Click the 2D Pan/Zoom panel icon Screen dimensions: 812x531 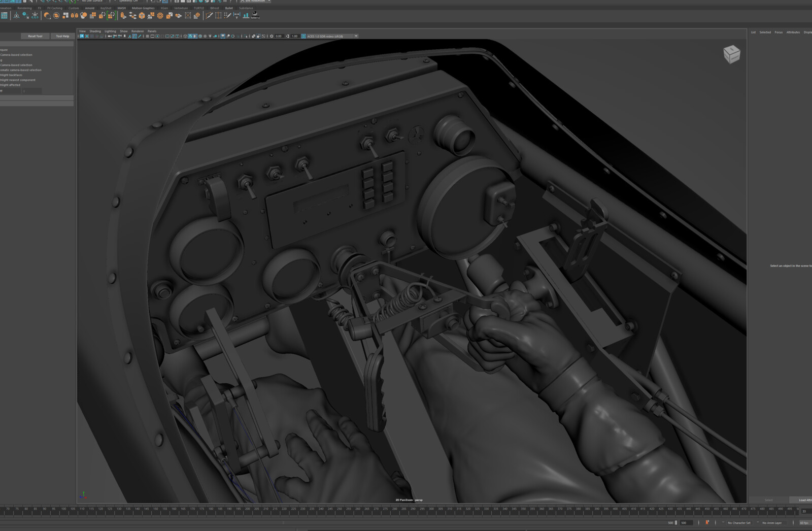click(134, 36)
